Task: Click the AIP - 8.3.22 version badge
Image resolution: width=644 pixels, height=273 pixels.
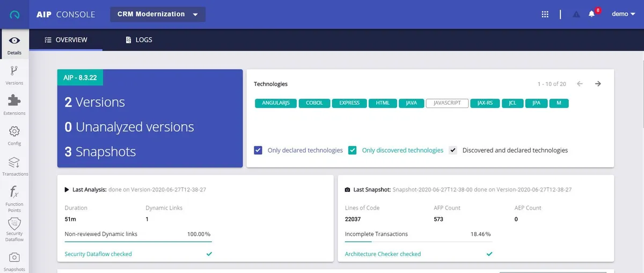Action: (80, 77)
